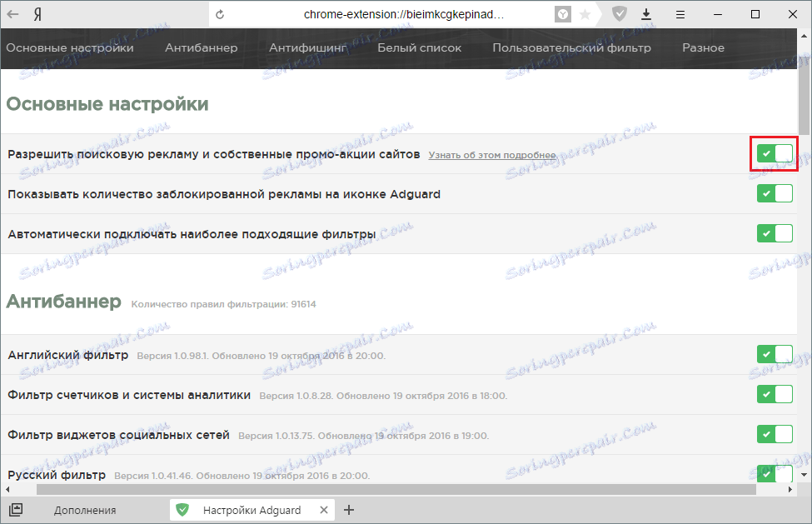Open downloads with the download arrow icon
The width and height of the screenshot is (812, 524).
coord(646,14)
